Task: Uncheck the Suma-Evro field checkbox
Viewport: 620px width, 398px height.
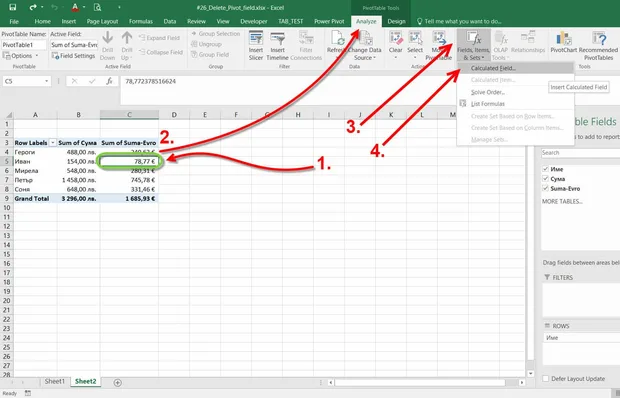Action: point(545,188)
